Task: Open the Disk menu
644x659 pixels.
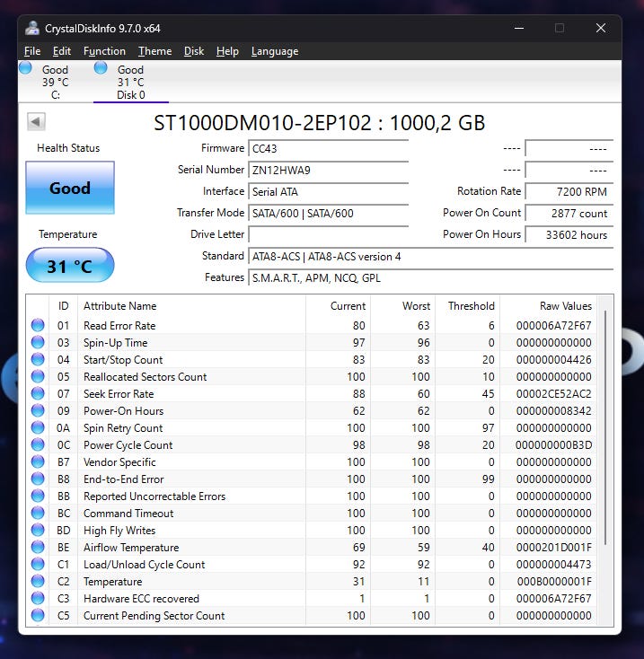Action: [194, 51]
